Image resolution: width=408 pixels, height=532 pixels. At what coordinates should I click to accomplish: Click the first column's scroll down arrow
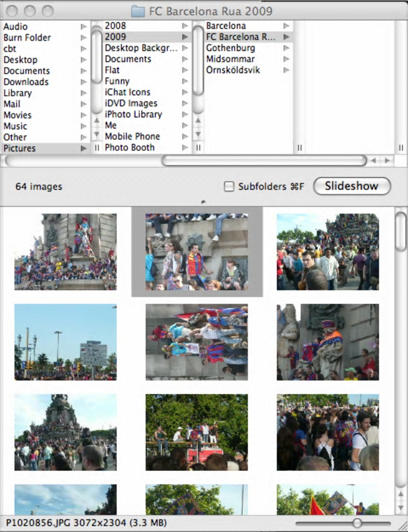coord(96,134)
